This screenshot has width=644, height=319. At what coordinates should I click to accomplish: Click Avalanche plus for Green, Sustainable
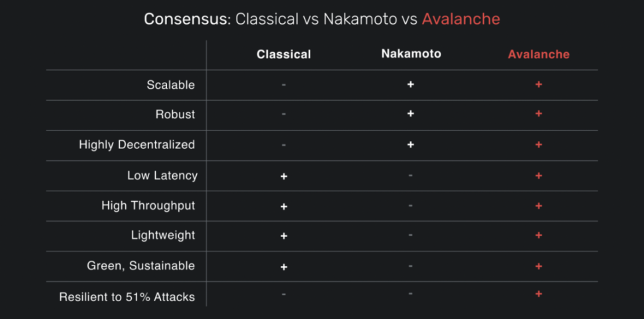pos(539,266)
